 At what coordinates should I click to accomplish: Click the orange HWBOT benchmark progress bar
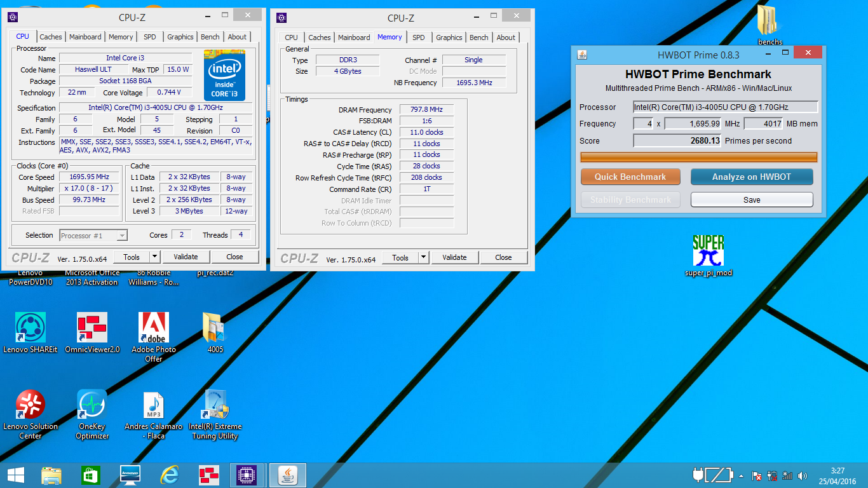click(x=699, y=157)
